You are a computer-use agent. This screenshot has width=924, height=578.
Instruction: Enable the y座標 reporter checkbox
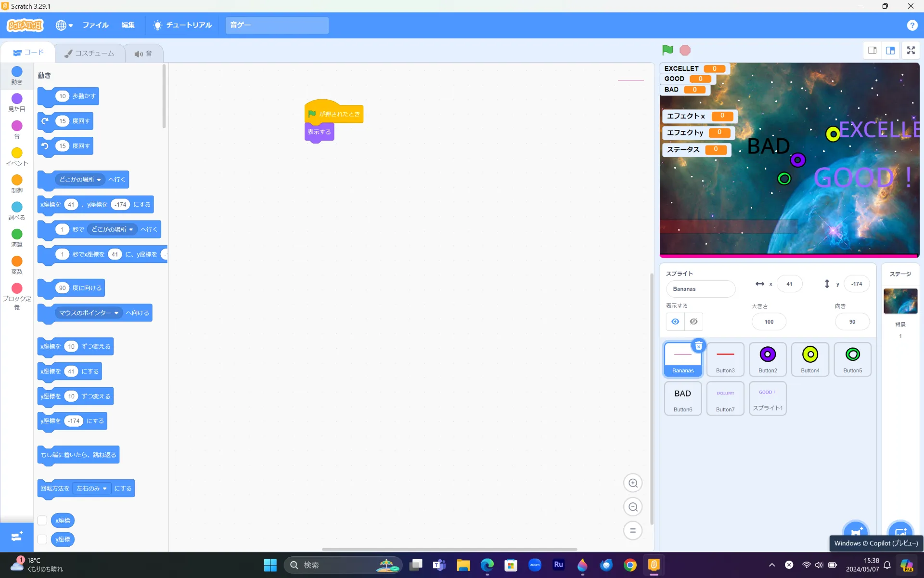pos(42,539)
